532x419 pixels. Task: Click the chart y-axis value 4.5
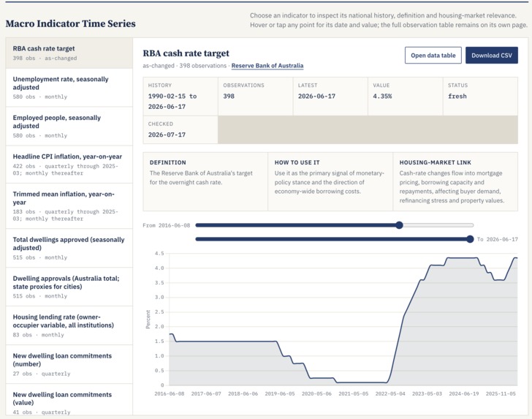pyautogui.click(x=159, y=253)
